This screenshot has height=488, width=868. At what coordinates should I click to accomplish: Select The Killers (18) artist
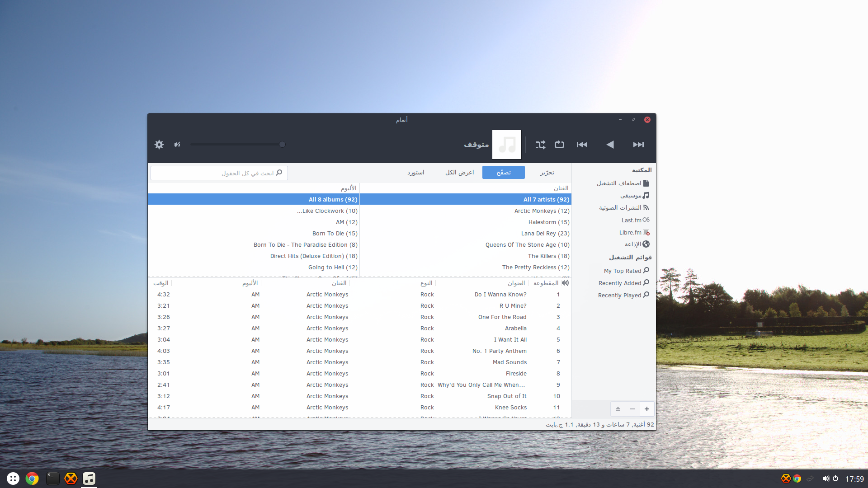466,256
